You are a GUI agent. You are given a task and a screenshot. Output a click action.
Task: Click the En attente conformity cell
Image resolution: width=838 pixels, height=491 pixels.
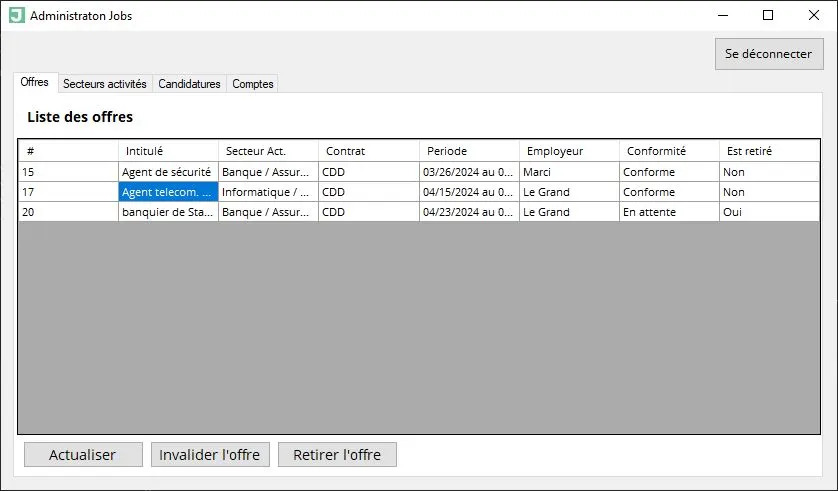pyautogui.click(x=669, y=212)
